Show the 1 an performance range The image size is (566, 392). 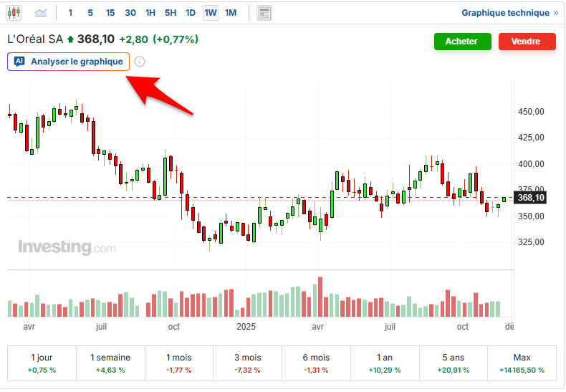[385, 363]
